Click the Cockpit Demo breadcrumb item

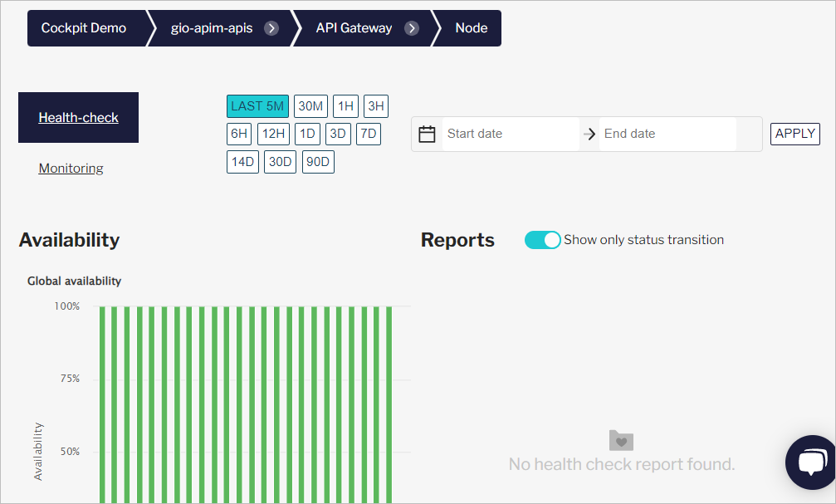[x=84, y=27]
